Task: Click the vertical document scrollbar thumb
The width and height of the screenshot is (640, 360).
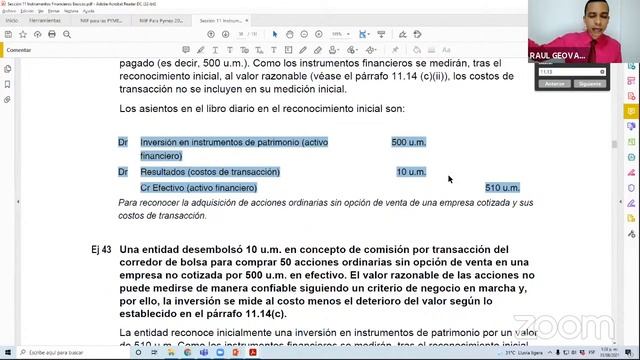Action: coord(614,144)
